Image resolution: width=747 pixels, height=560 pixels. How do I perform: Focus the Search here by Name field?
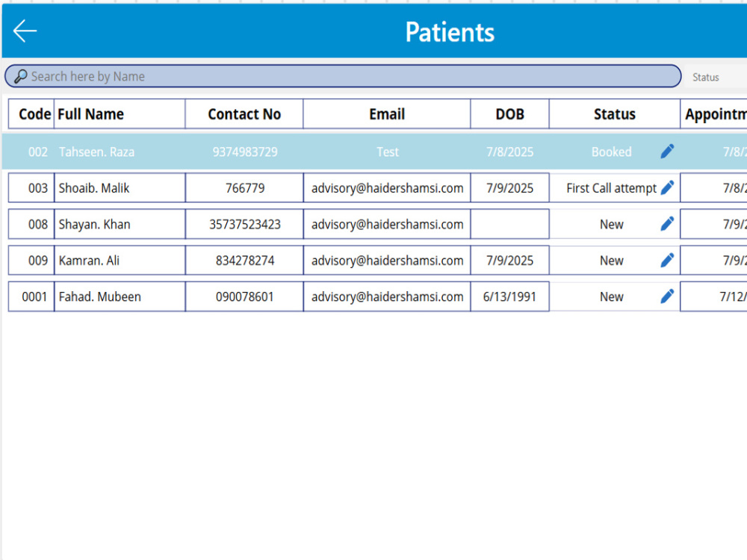click(x=343, y=76)
